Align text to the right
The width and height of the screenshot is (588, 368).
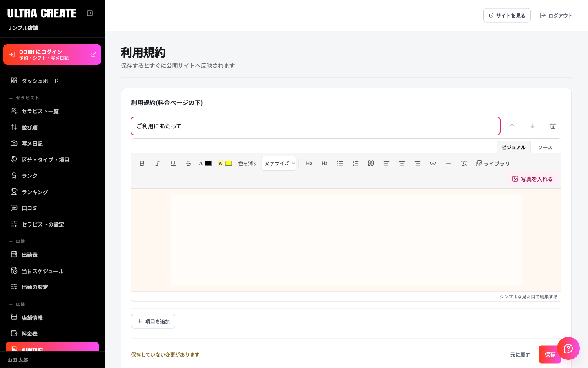tap(417, 163)
